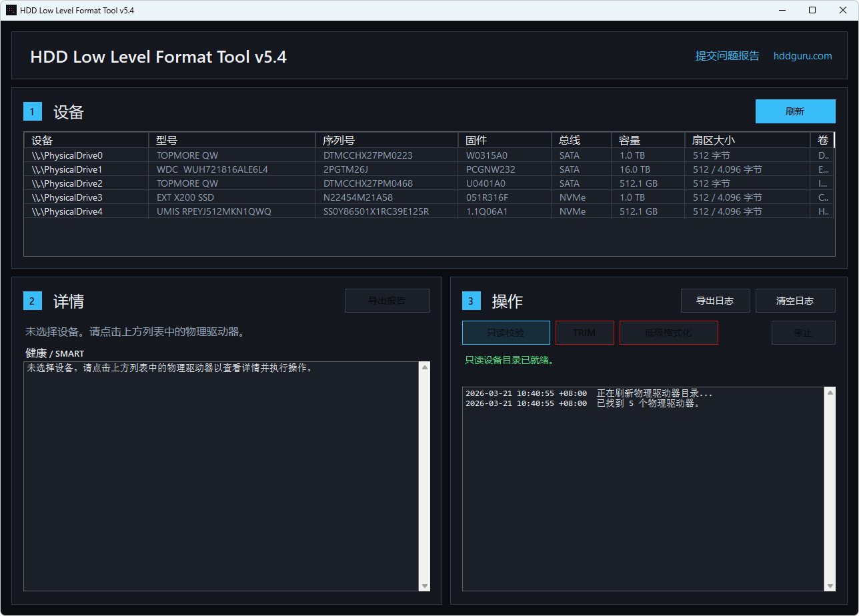Screen dimensions: 859x616
Task: Open the 提交问题报告 link
Action: (x=727, y=56)
